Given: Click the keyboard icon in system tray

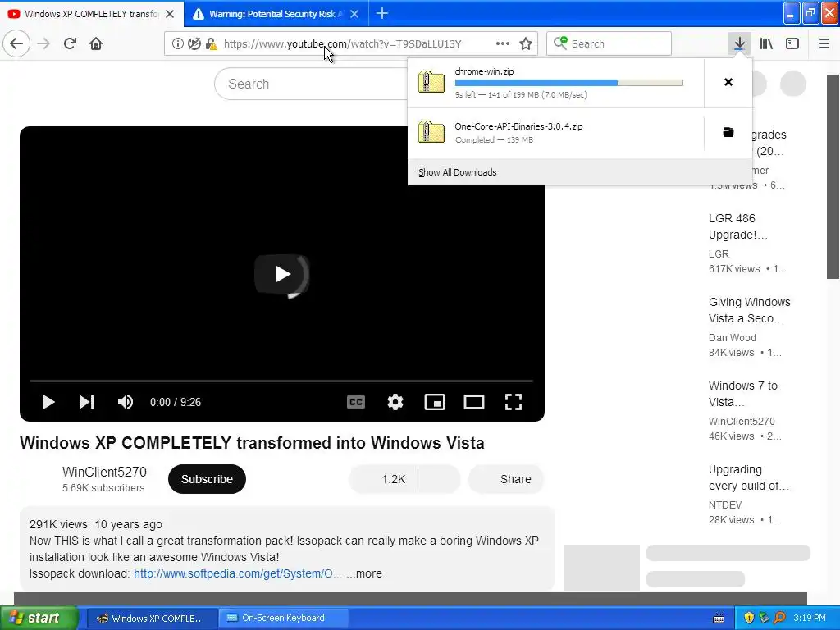Looking at the screenshot, I should pyautogui.click(x=719, y=619).
